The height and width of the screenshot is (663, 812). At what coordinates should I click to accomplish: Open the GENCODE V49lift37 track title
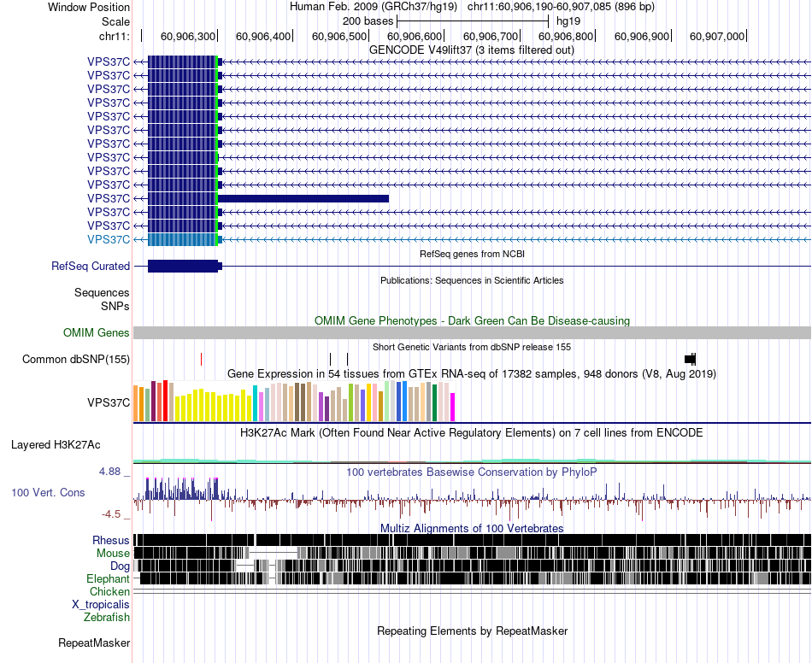point(472,50)
